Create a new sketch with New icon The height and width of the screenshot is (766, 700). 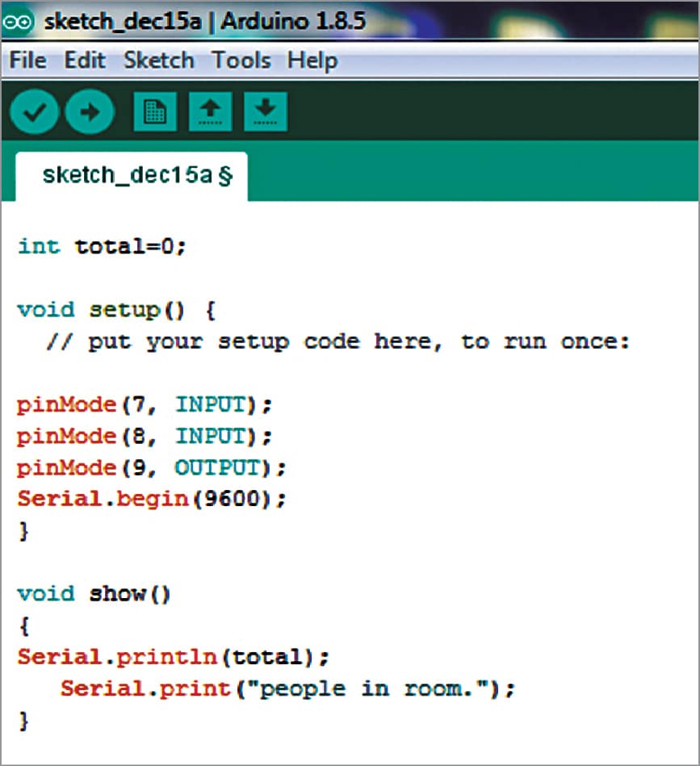154,111
